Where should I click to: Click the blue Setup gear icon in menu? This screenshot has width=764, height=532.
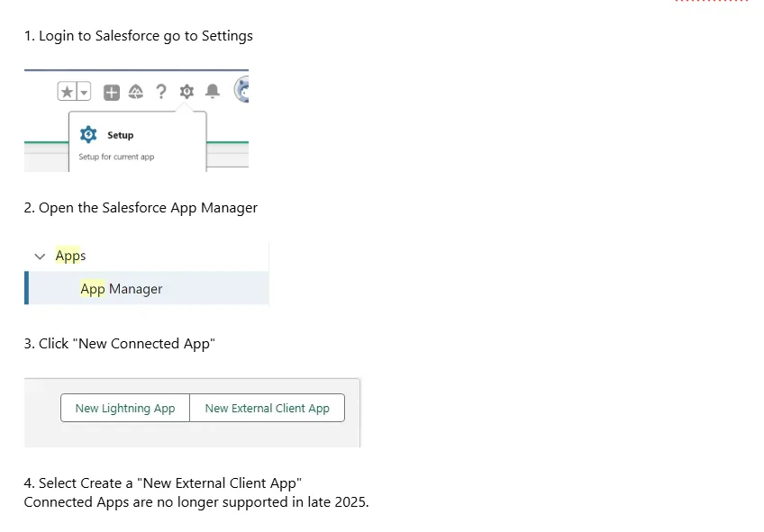pos(88,134)
